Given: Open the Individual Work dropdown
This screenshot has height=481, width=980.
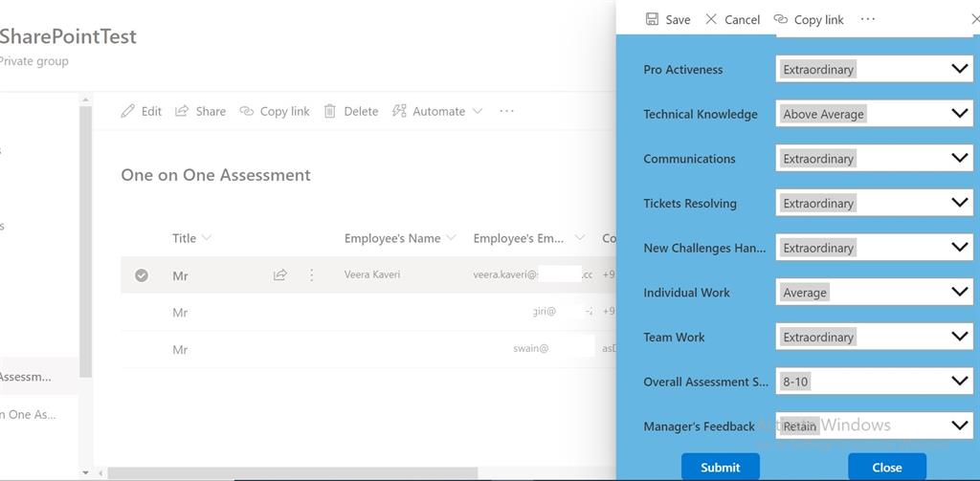Looking at the screenshot, I should tap(875, 293).
